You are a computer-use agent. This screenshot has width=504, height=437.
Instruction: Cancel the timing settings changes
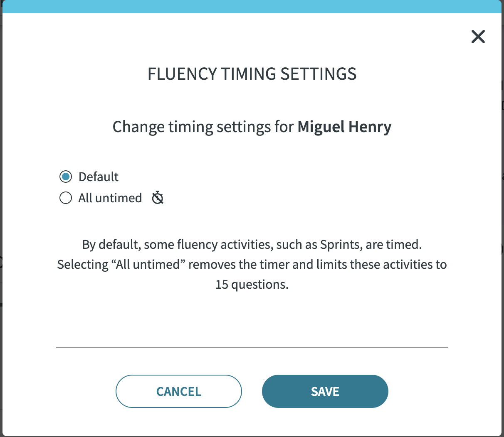click(179, 391)
